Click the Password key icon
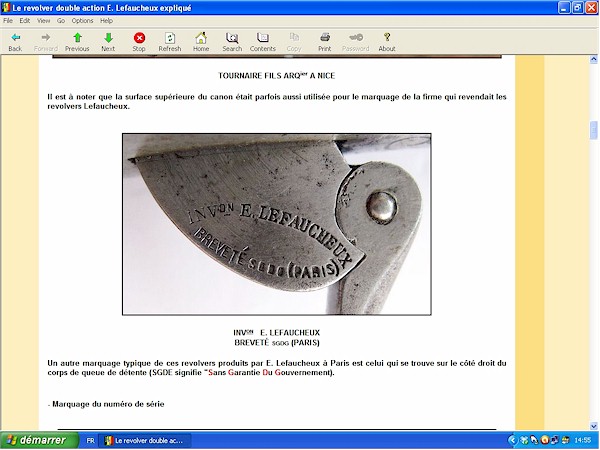The height and width of the screenshot is (450, 600). (356, 38)
